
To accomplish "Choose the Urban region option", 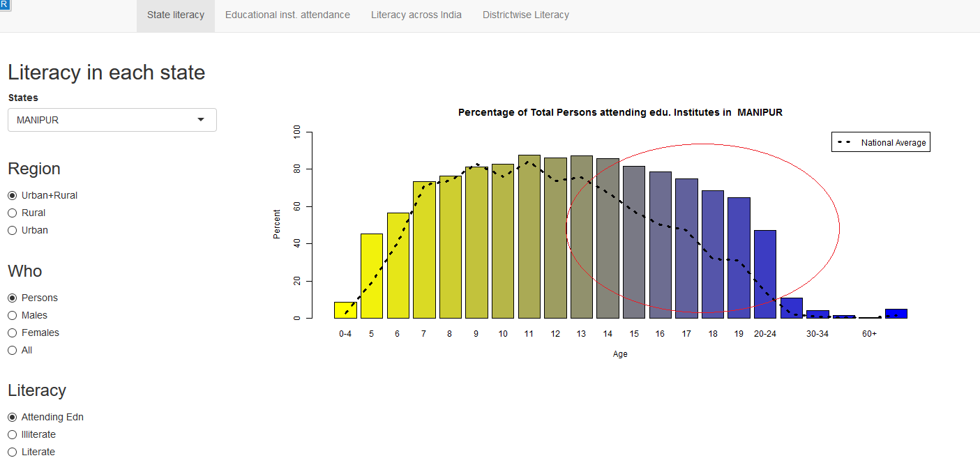I will [12, 230].
